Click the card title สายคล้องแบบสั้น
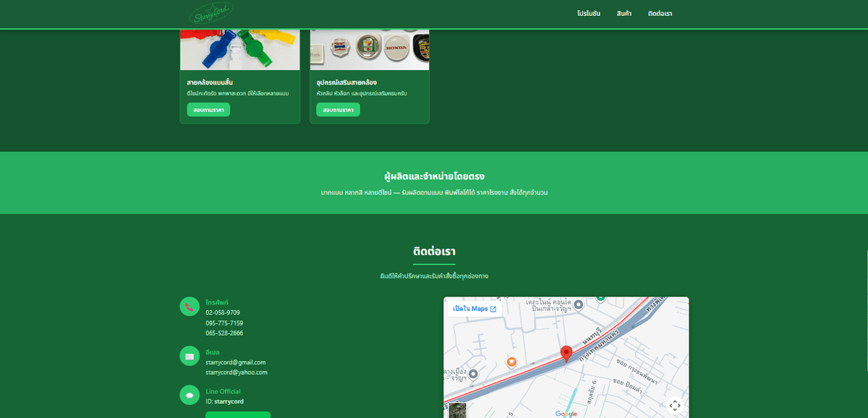Image resolution: width=868 pixels, height=418 pixels. [x=210, y=82]
